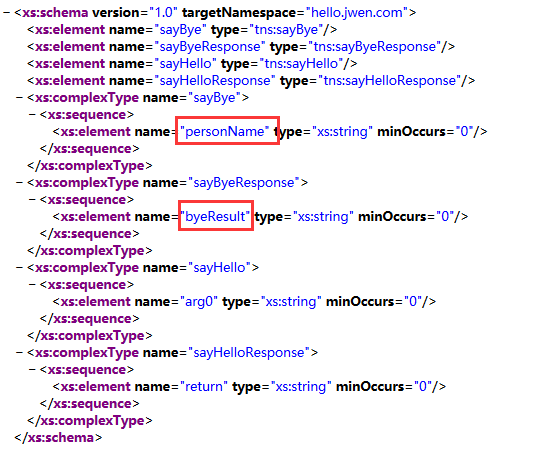Click "sayByeResponse" name value of the complexType
The width and height of the screenshot is (541, 475).
(244, 183)
